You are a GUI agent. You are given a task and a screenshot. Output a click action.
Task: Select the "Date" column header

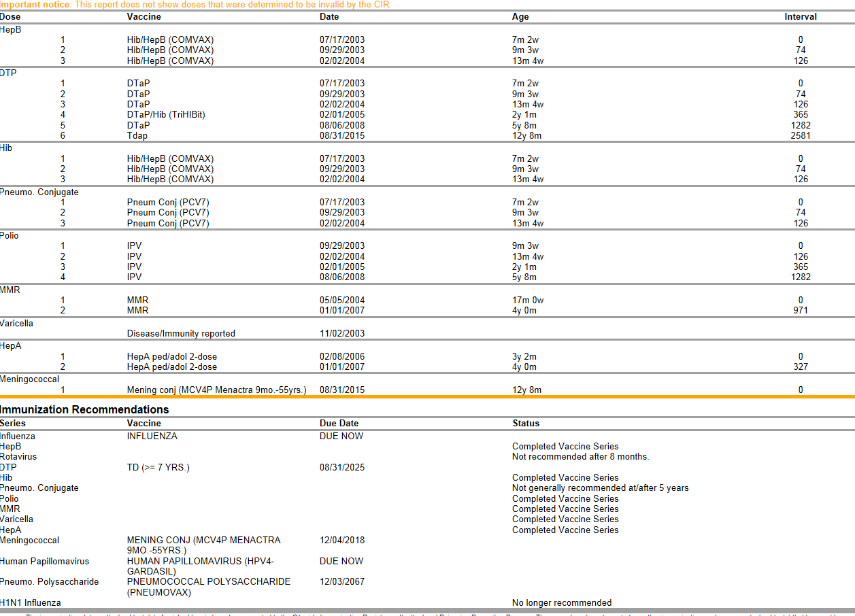point(329,16)
